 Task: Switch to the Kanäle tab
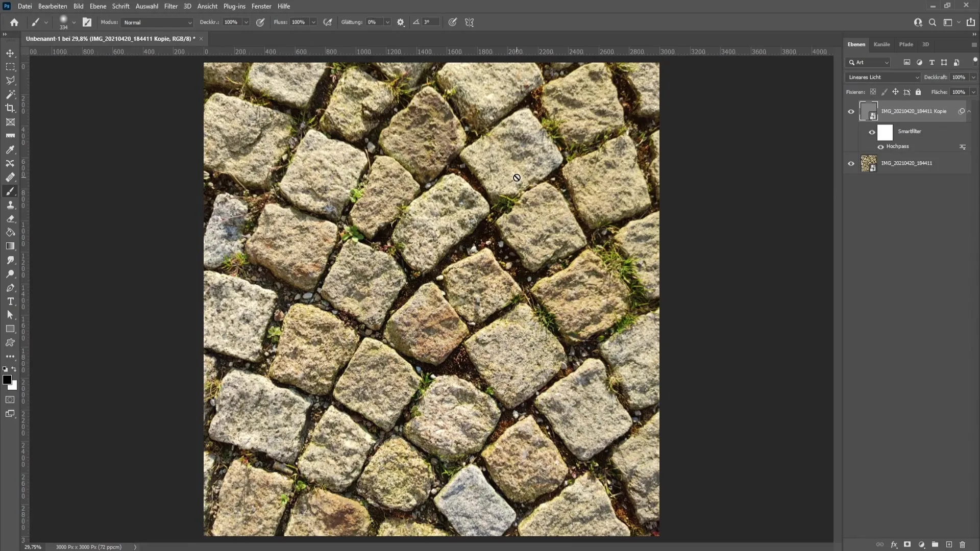click(881, 44)
